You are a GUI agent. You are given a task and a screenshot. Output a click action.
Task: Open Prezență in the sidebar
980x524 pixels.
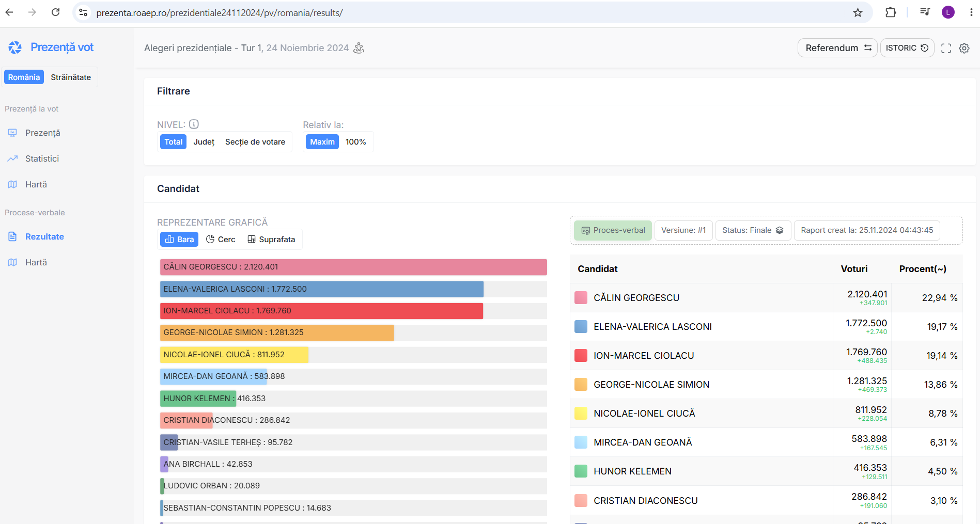pos(43,133)
